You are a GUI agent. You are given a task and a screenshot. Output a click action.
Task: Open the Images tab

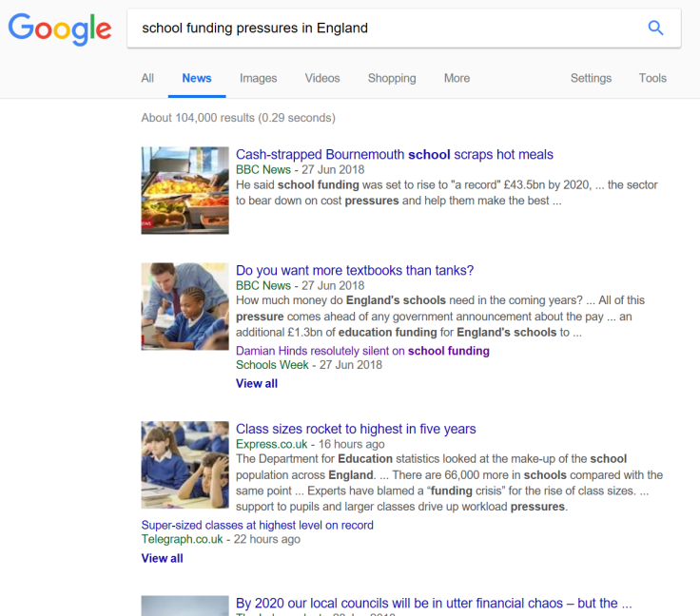tap(258, 79)
